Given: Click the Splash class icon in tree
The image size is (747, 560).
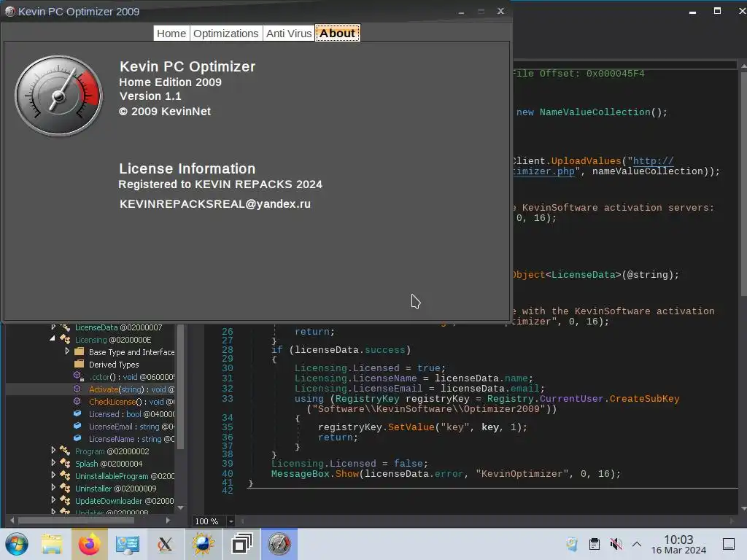Looking at the screenshot, I should point(65,463).
